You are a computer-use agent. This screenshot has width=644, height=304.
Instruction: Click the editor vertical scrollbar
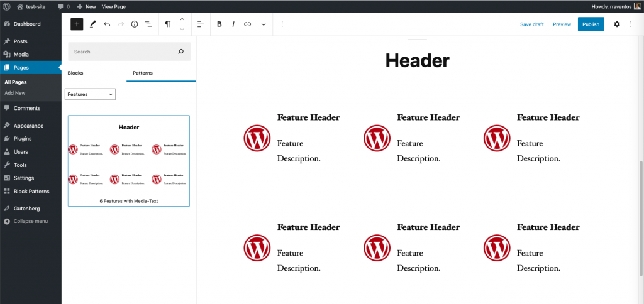pos(641,218)
